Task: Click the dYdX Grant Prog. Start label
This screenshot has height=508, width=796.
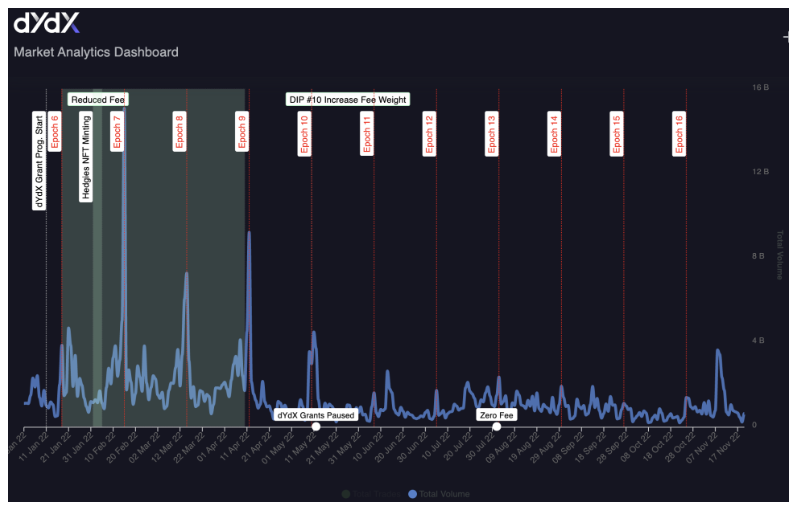Action: [39, 161]
